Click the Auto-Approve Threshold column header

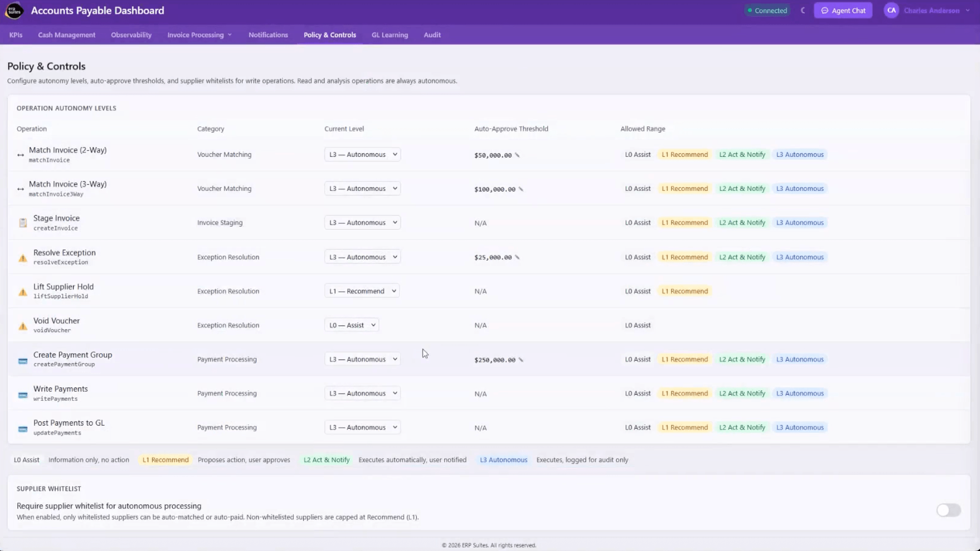pos(511,129)
